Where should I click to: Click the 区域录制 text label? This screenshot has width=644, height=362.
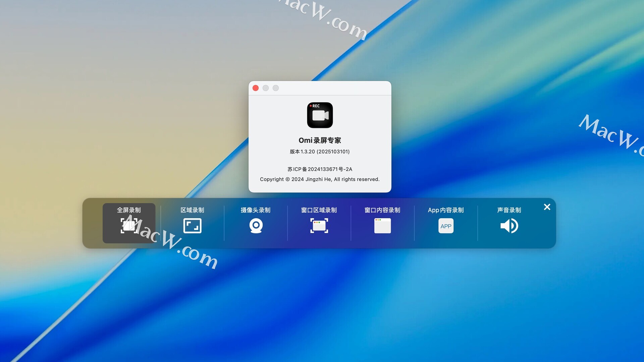point(192,210)
